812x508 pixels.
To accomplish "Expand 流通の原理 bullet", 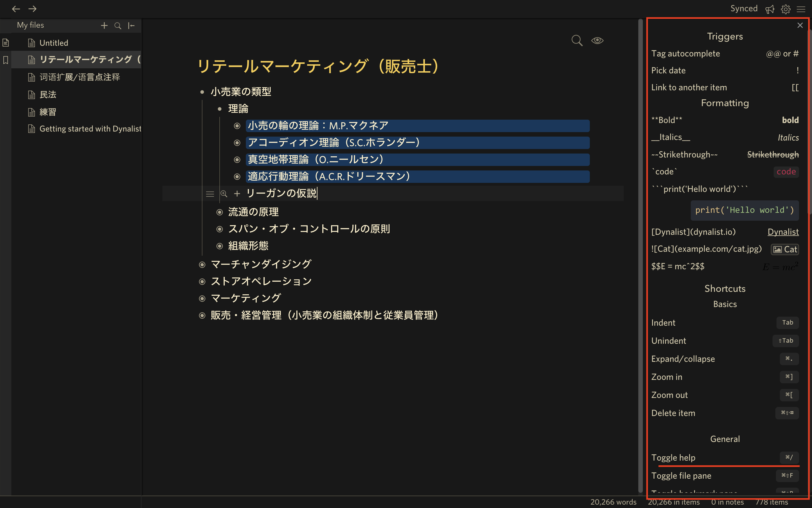I will click(219, 212).
